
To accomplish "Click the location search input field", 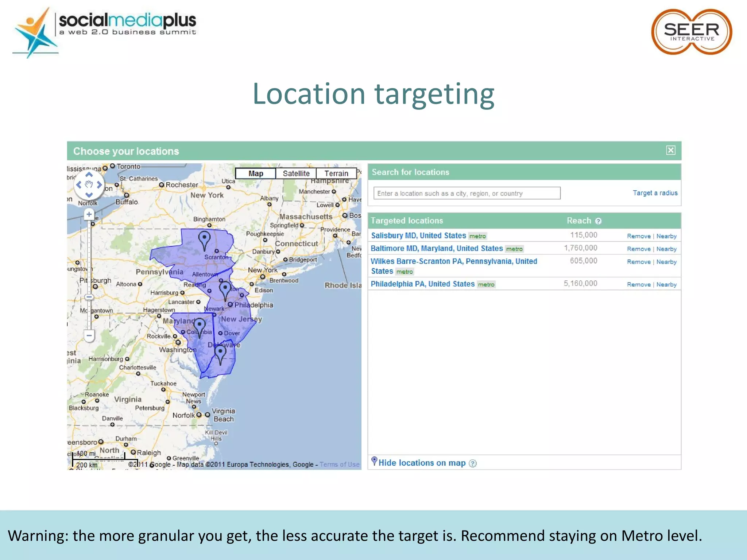I will 467,193.
